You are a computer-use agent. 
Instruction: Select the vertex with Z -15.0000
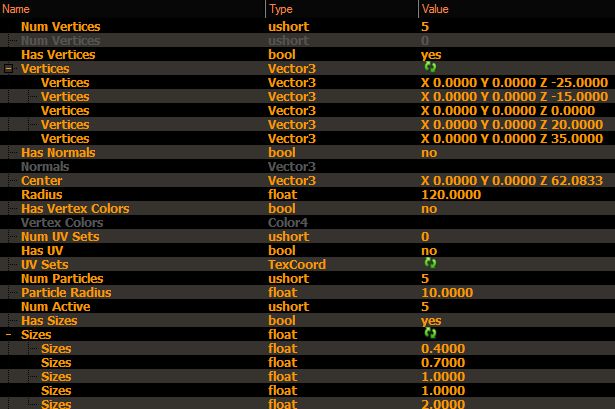tap(514, 96)
